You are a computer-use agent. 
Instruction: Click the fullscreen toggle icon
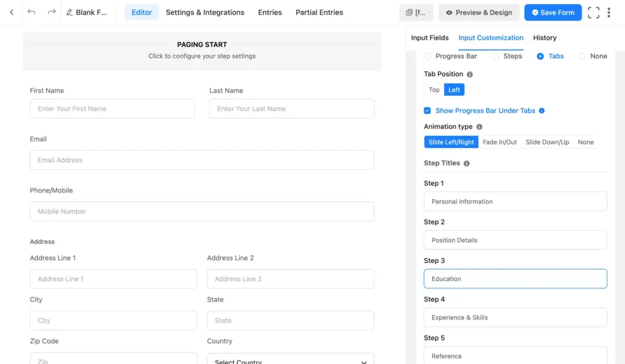593,12
